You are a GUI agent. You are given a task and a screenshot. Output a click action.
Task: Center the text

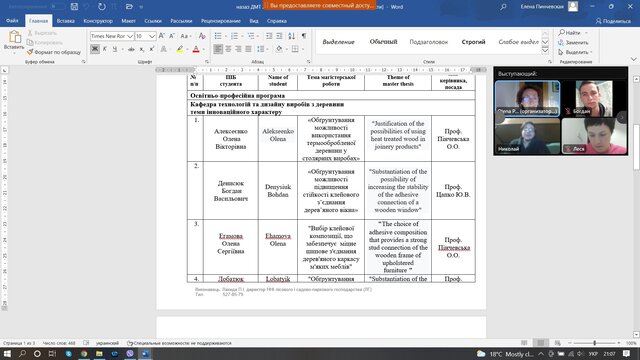[x=228, y=49]
